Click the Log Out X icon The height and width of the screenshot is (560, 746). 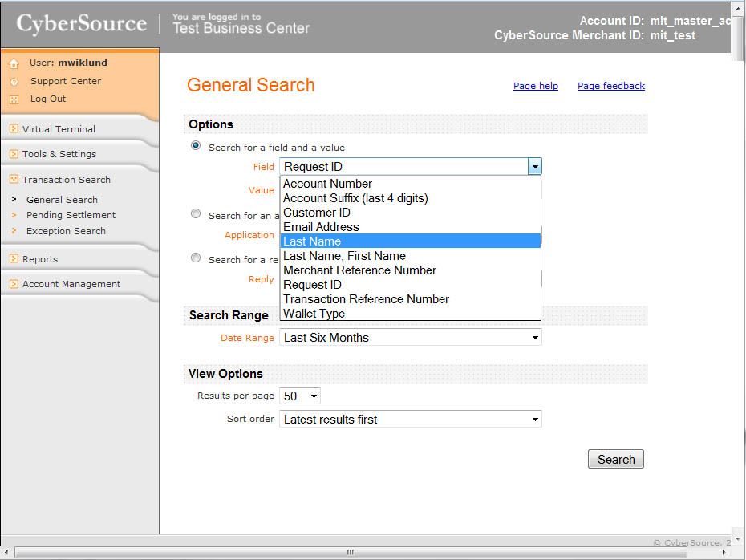14,99
